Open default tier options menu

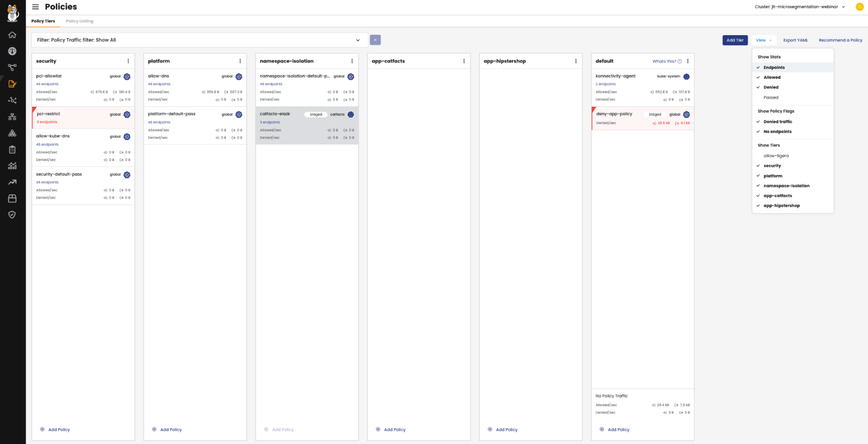tap(688, 61)
